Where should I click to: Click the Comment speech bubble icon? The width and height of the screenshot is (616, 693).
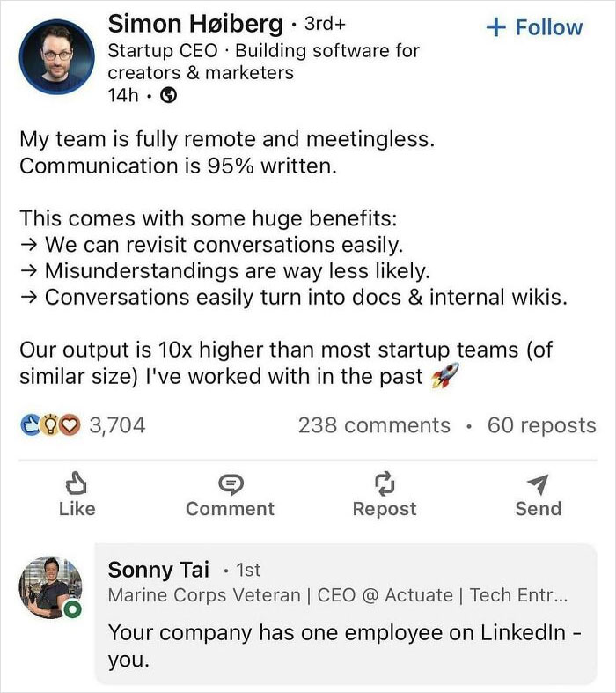point(230,483)
